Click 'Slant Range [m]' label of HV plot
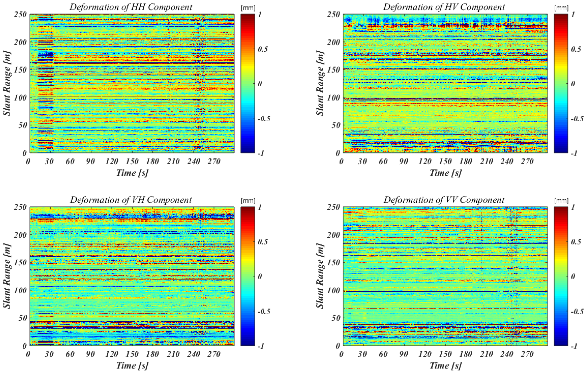The width and height of the screenshot is (588, 376). click(320, 83)
